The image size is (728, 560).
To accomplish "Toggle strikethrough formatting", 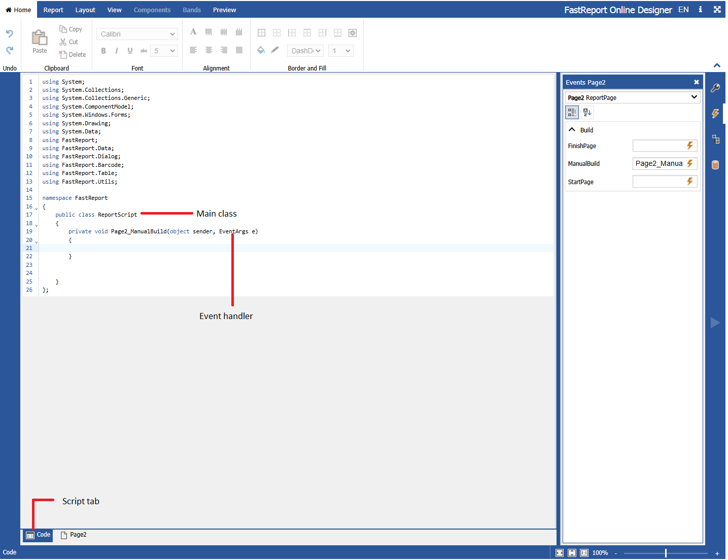I will pos(144,51).
